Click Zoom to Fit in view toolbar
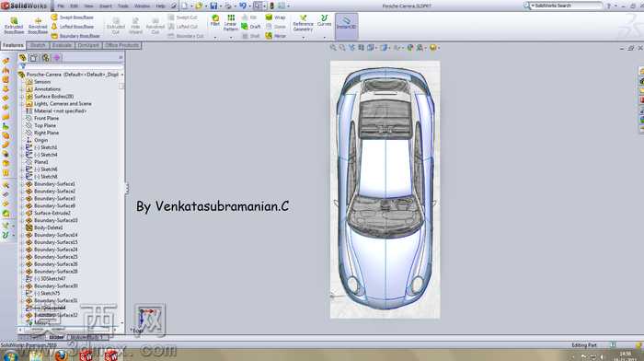This screenshot has width=644, height=361. click(x=333, y=48)
